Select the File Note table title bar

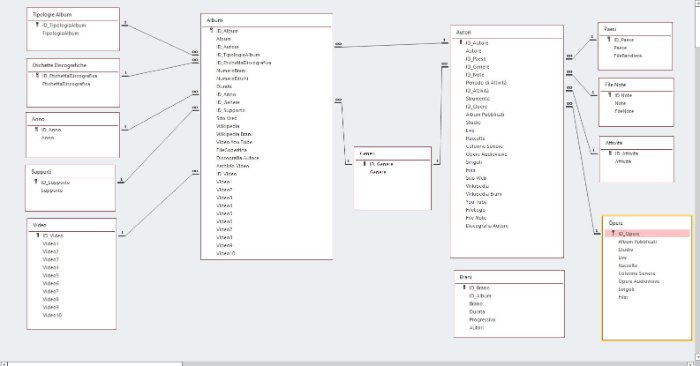click(x=636, y=84)
